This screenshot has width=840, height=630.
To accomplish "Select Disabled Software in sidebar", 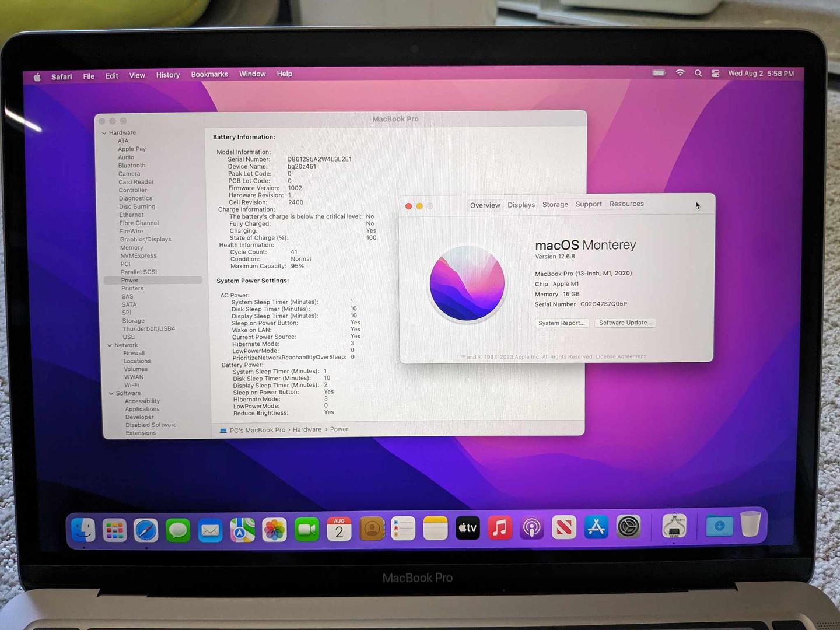I will (151, 425).
